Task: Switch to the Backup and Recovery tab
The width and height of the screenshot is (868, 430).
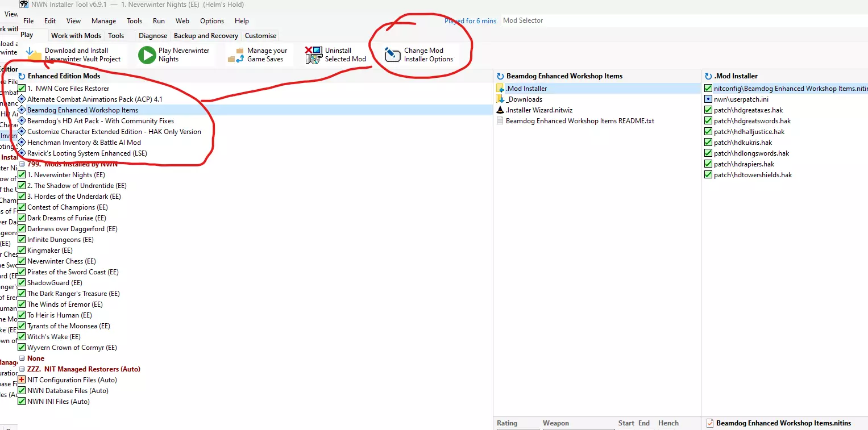Action: click(x=206, y=36)
